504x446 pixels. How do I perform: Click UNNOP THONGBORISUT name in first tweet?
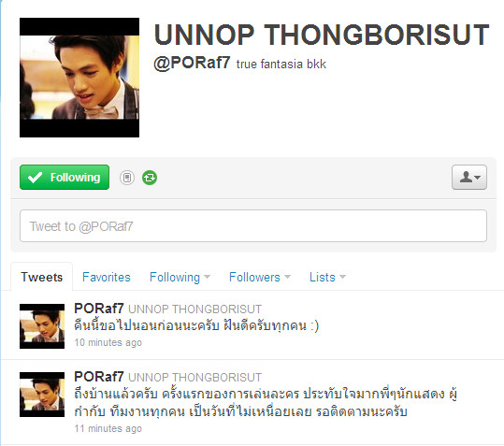click(x=194, y=309)
